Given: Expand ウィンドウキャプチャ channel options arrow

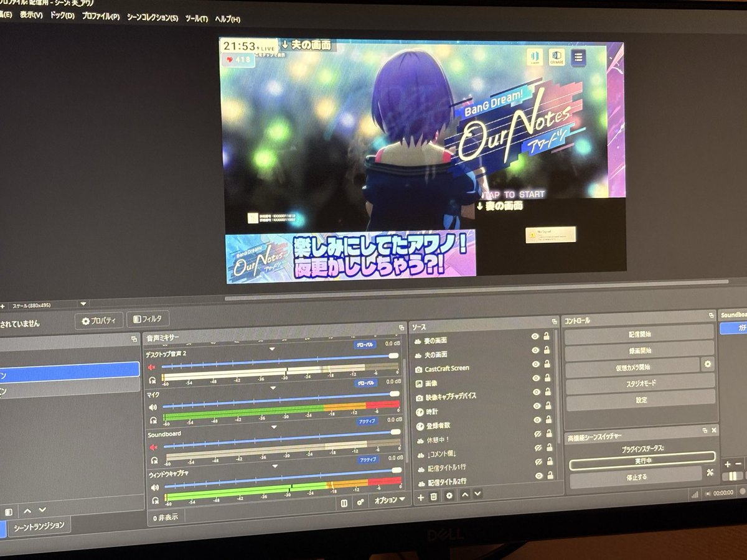Looking at the screenshot, I should point(274,467).
